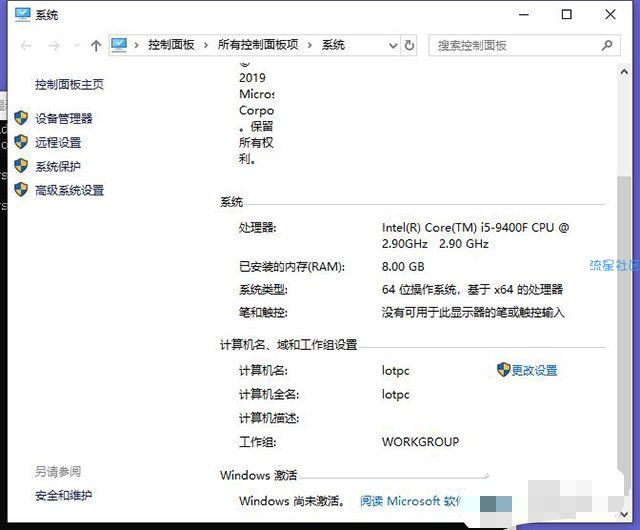Open Advanced system settings (高级系统设置)
Screen dimensions: 640x530
click(69, 190)
